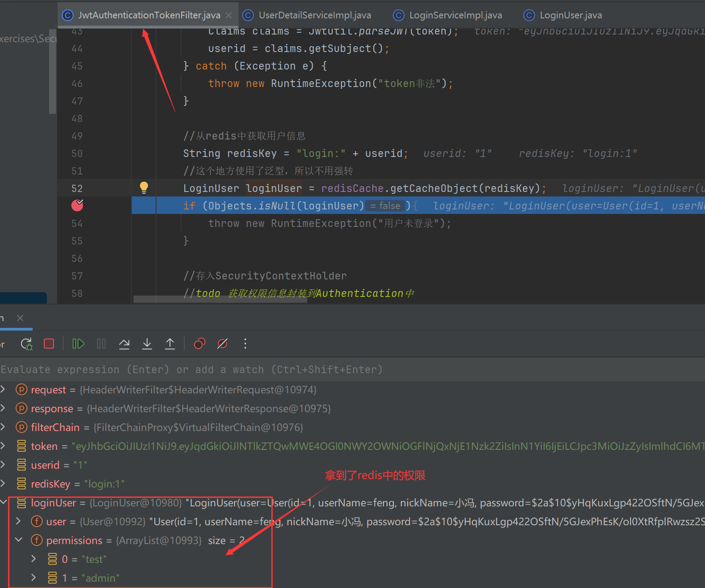Image resolution: width=705 pixels, height=588 pixels.
Task: Step into the method
Action: [147, 344]
